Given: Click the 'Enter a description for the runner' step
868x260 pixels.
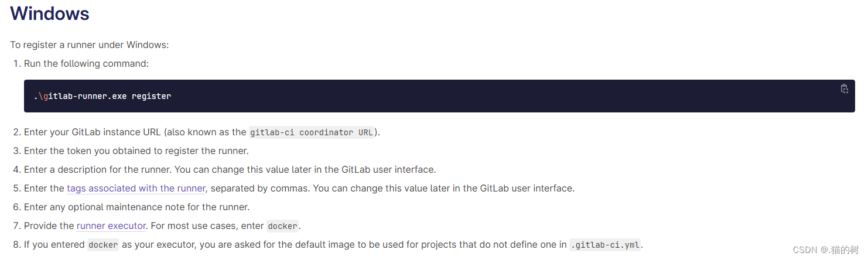Looking at the screenshot, I should [230, 170].
